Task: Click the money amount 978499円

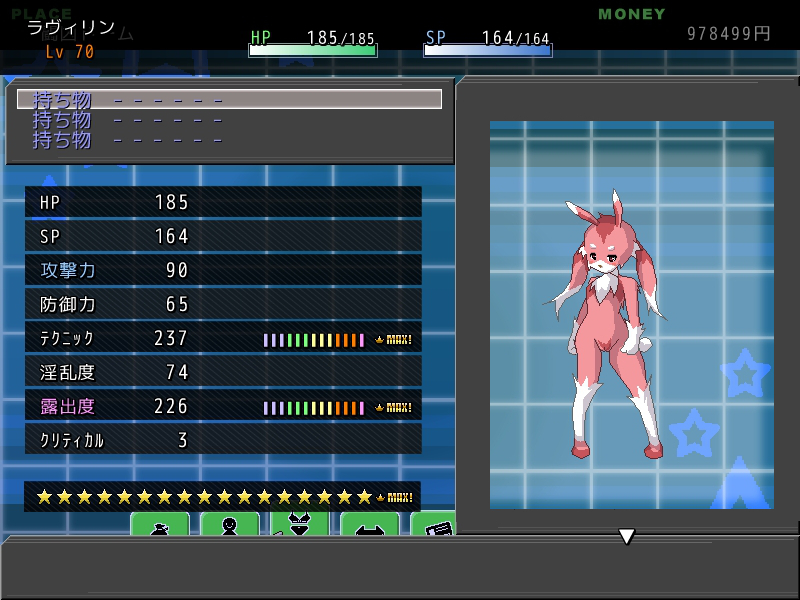Action: pyautogui.click(x=728, y=34)
